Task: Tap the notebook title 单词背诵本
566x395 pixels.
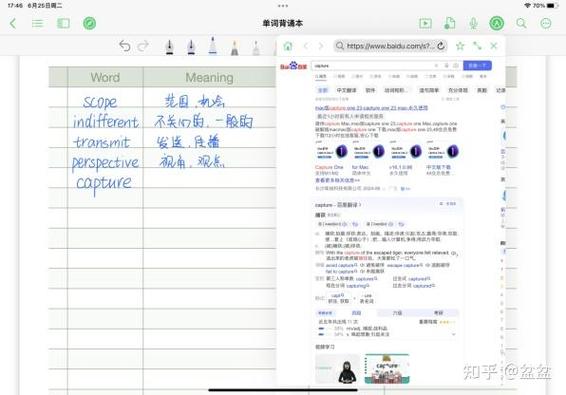Action: tap(283, 23)
